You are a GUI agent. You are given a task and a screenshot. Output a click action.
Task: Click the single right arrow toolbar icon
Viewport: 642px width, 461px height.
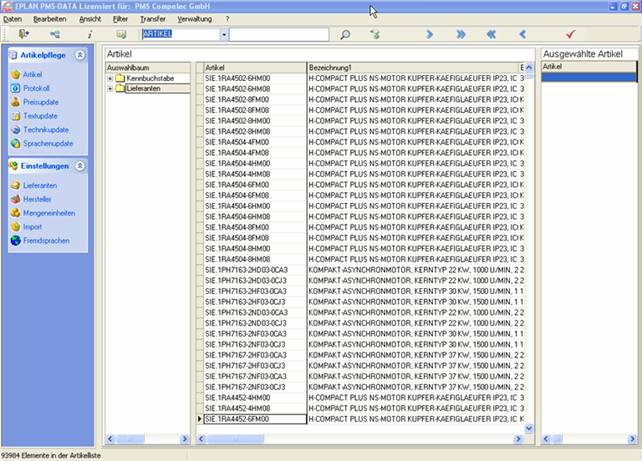tap(429, 34)
